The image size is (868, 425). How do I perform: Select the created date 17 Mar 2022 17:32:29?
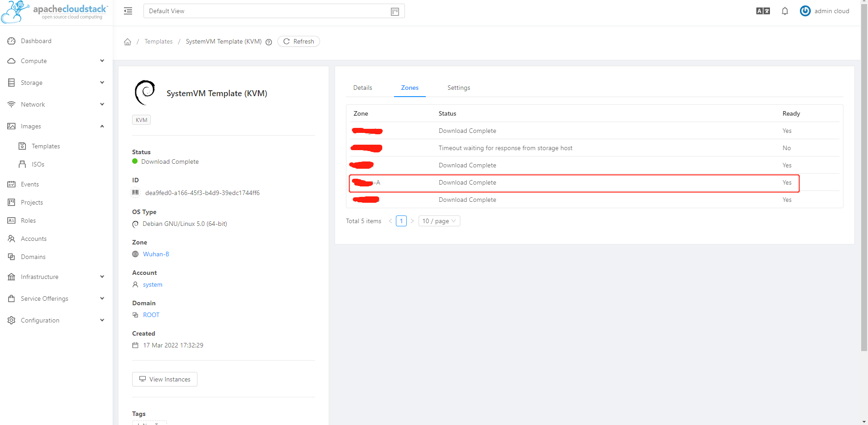pyautogui.click(x=173, y=345)
